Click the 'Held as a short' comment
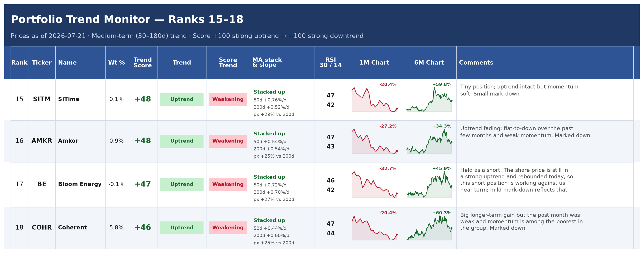The width and height of the screenshot is (644, 264). 516,180
